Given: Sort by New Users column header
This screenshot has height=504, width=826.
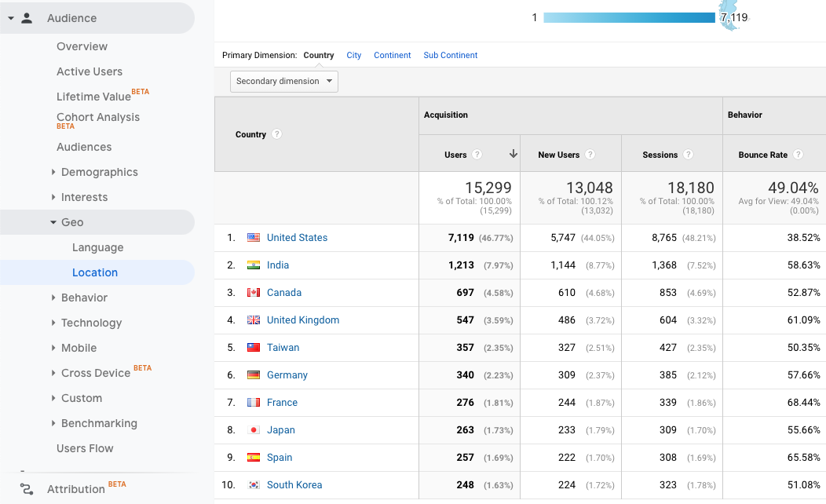Looking at the screenshot, I should point(559,155).
